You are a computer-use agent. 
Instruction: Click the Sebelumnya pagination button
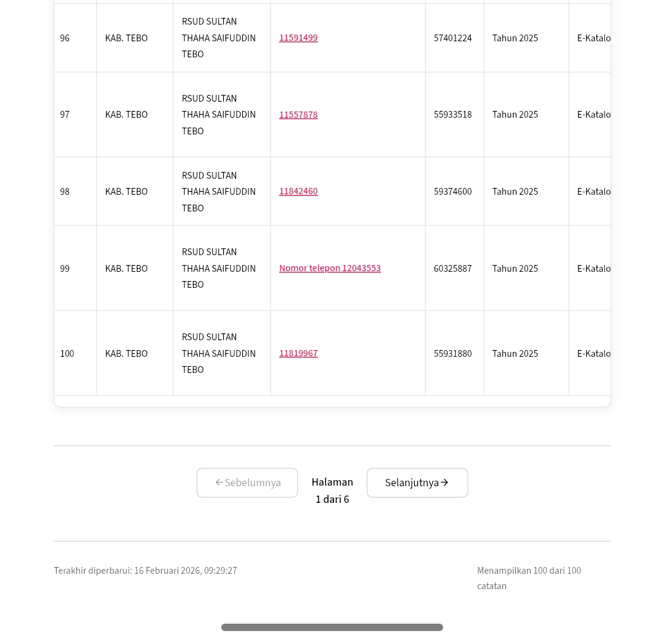pos(247,483)
